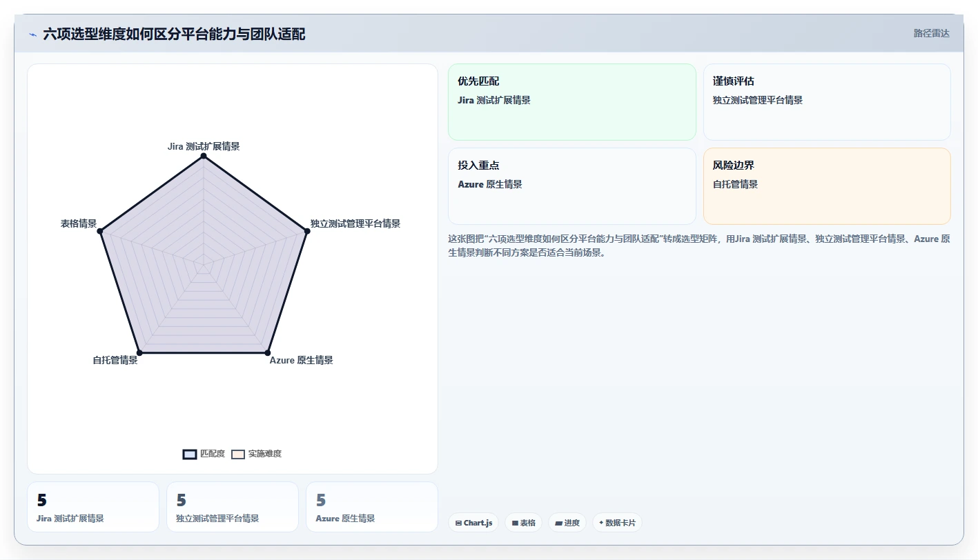Toggle the 匹配度 legend item
The height and width of the screenshot is (560, 978).
(x=204, y=454)
